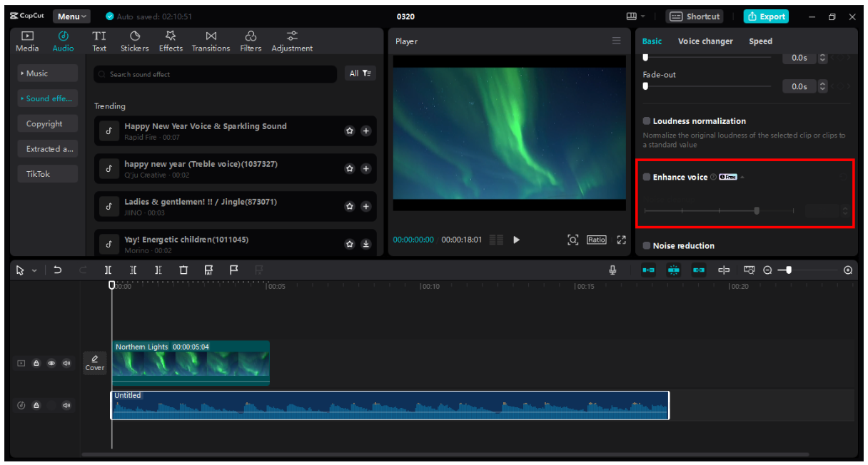
Task: Open the Adjustment panel
Action: coord(292,41)
